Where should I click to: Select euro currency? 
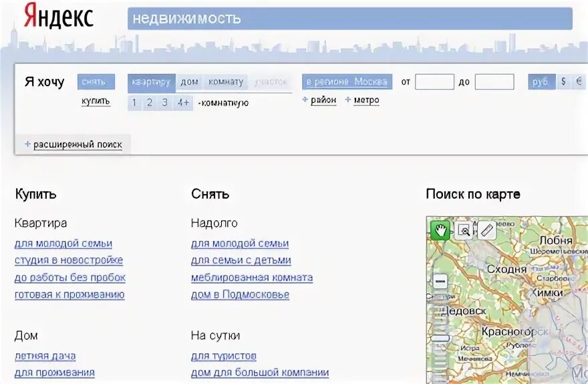[x=579, y=82]
